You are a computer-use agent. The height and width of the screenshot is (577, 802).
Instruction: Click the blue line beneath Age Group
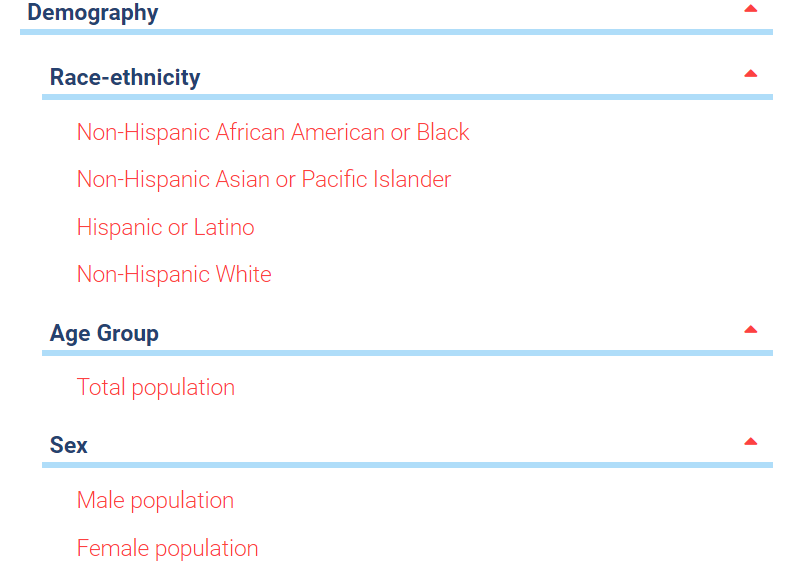click(407, 353)
